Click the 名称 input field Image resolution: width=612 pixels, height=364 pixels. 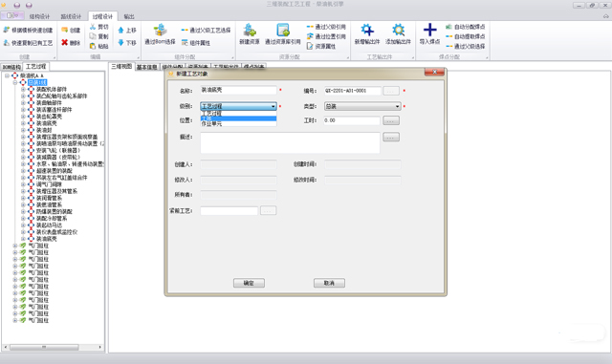tap(238, 90)
